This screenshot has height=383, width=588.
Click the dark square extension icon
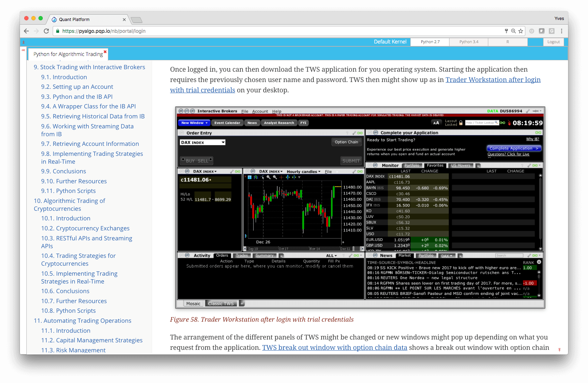pyautogui.click(x=542, y=31)
